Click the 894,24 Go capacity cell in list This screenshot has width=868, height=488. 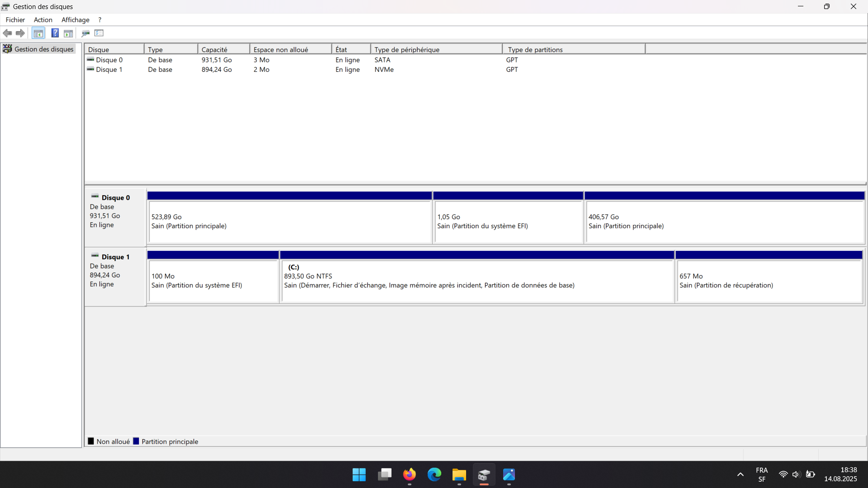(x=217, y=69)
